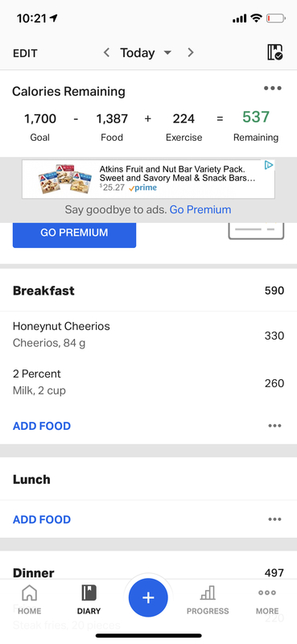Add food under Breakfast
This screenshot has width=297, height=644.
pyautogui.click(x=42, y=426)
